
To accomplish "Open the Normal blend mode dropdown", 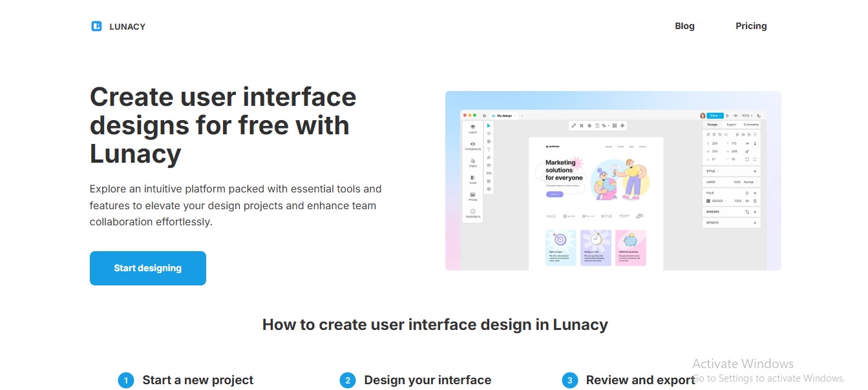I will click(x=750, y=182).
